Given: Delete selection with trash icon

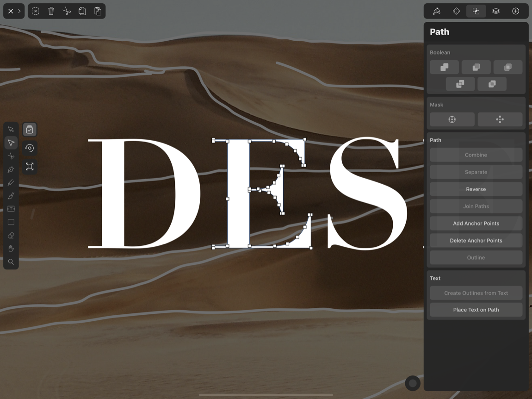Looking at the screenshot, I should (51, 11).
